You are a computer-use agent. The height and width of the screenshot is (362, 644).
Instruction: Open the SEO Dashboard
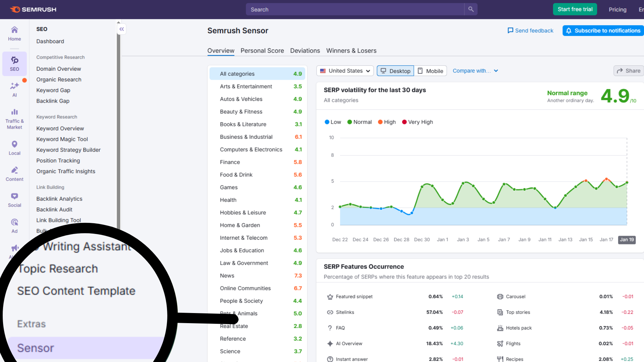point(50,41)
